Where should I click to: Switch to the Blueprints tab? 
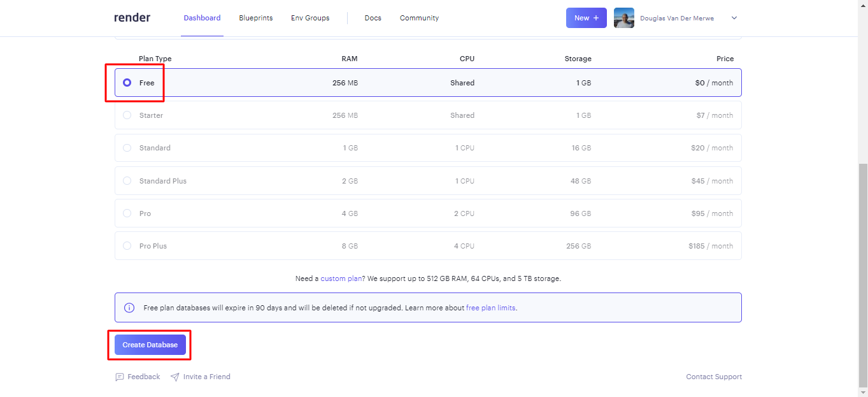[x=255, y=18]
